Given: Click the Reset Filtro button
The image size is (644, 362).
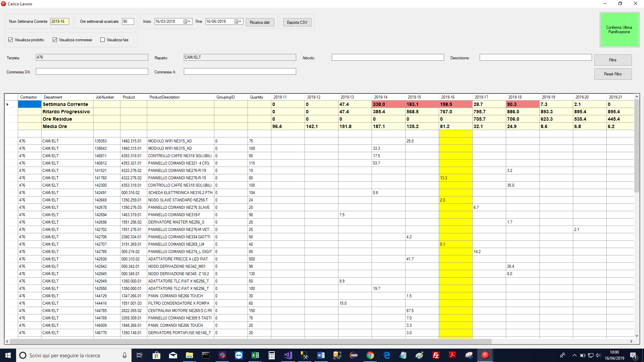Looking at the screenshot, I should tap(613, 74).
